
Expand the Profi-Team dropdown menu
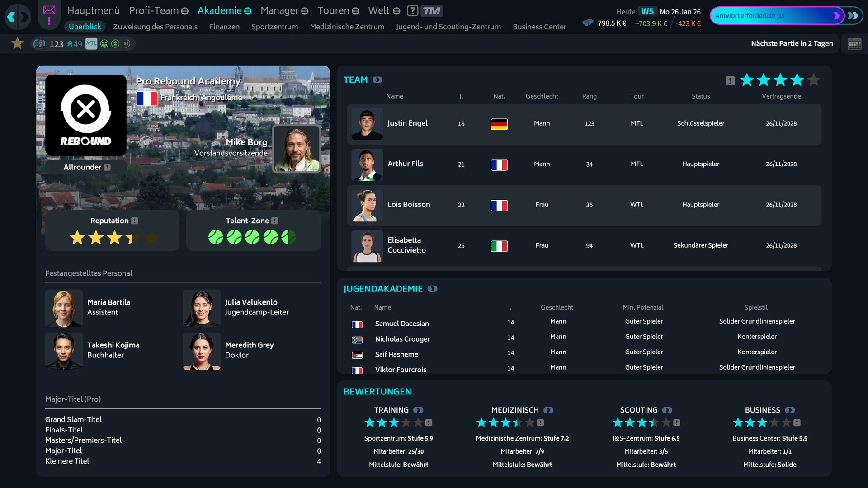click(185, 11)
